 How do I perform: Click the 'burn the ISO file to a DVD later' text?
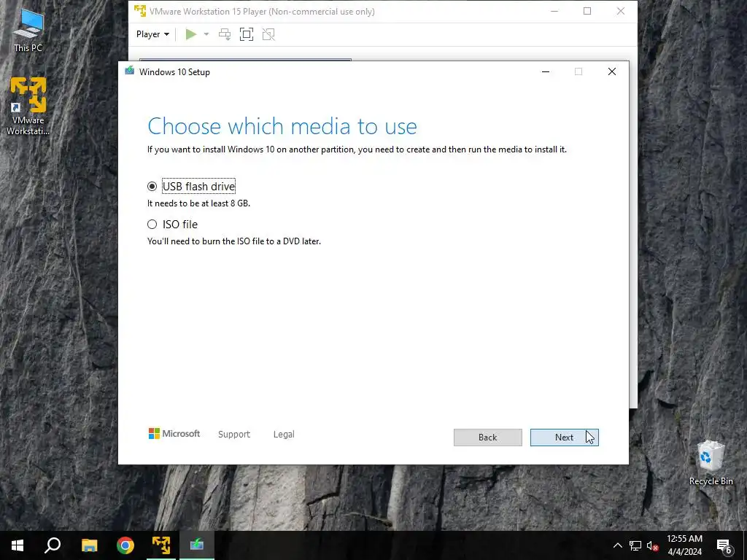point(262,241)
